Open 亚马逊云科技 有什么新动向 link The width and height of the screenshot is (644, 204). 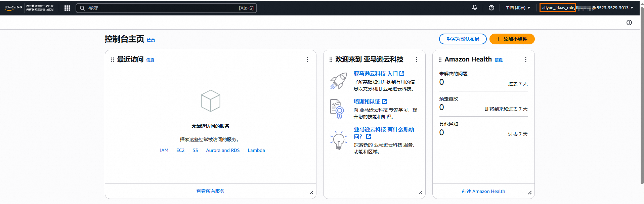(x=384, y=133)
